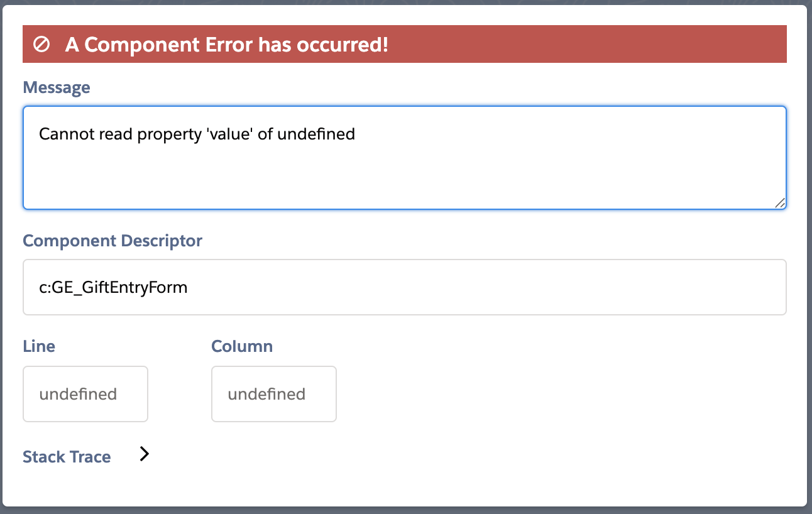812x514 pixels.
Task: Click the Line field showing undefined
Action: coord(85,394)
